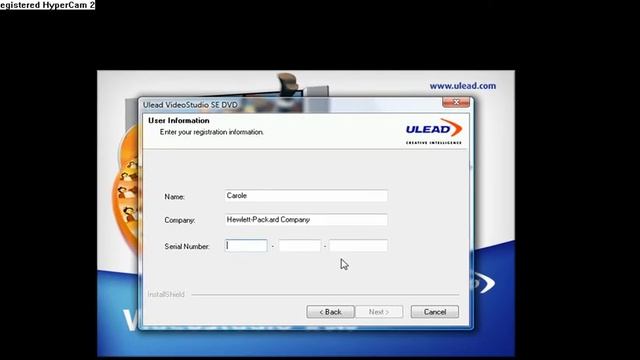
Task: Click the second Serial Number box
Action: click(300, 245)
